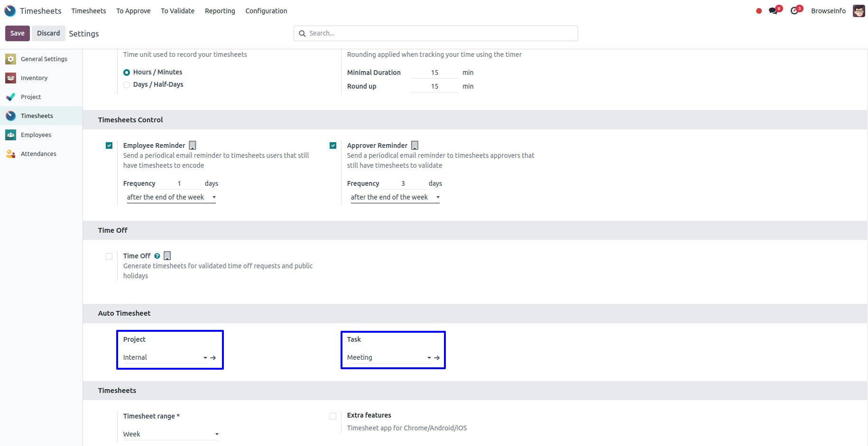Click the BrowseInfo user avatar
The image size is (868, 446).
tap(859, 11)
